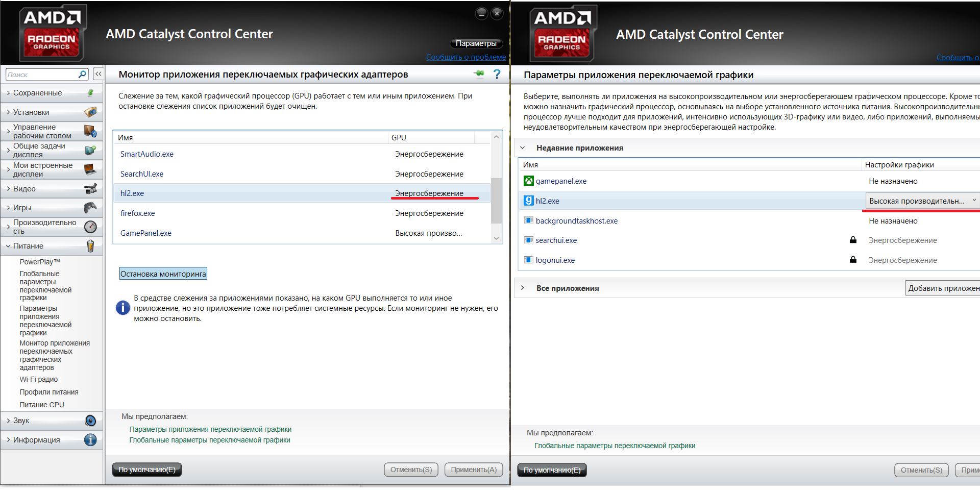Viewport: 980px width, 493px height.
Task: Click the Звук speaker icon
Action: click(90, 421)
